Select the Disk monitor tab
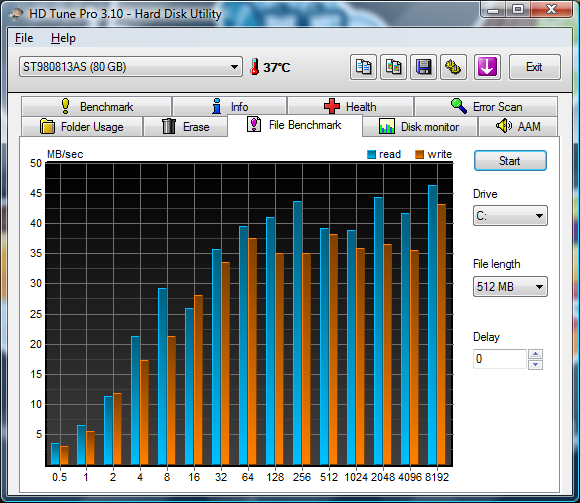580x503 pixels. [419, 126]
